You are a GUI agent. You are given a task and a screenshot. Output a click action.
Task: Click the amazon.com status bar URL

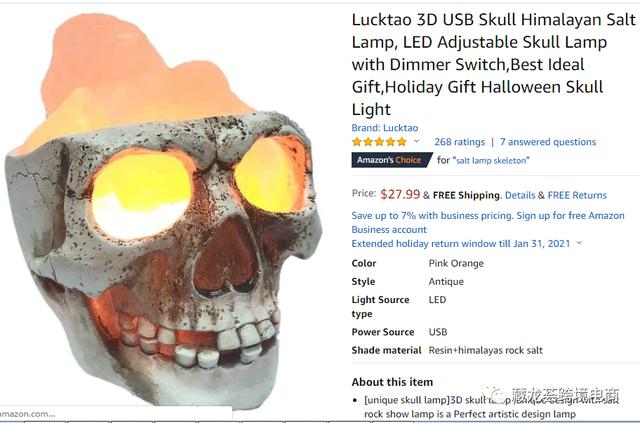point(27,414)
